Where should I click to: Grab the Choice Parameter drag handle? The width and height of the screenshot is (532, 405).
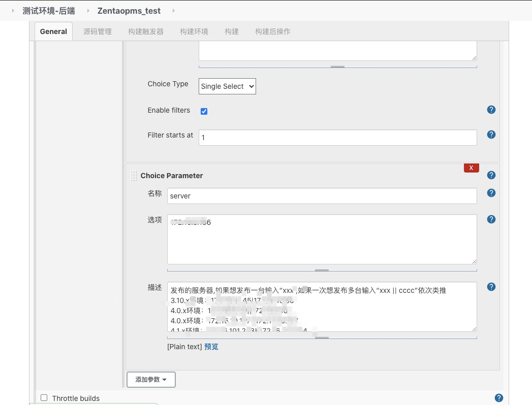tap(134, 176)
